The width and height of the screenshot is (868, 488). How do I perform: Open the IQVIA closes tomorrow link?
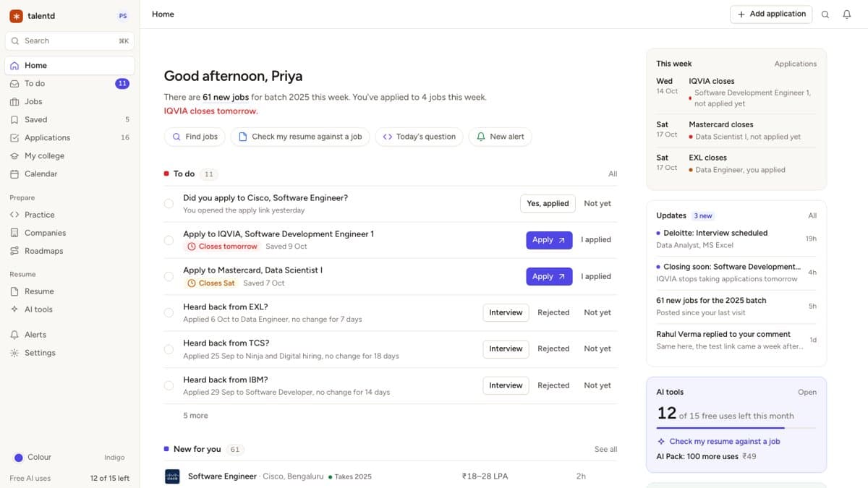(x=210, y=111)
